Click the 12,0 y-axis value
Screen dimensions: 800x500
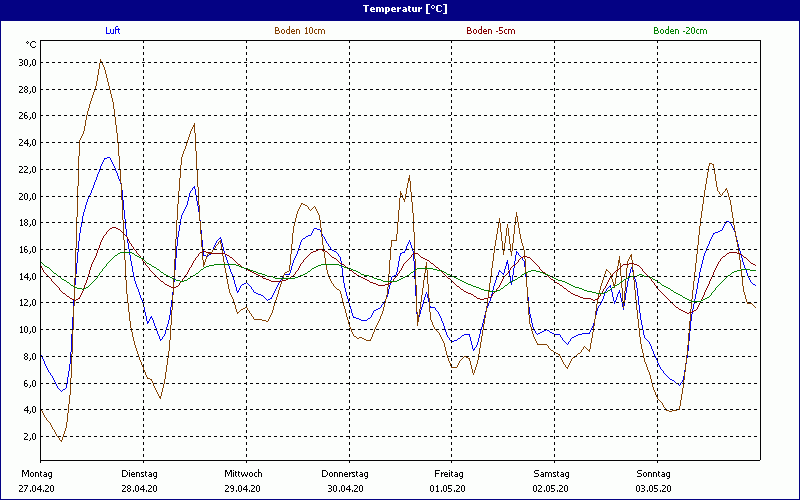(x=27, y=303)
